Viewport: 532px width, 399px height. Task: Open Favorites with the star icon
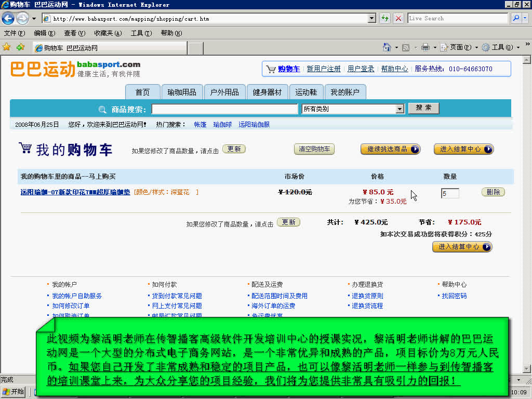pos(6,46)
